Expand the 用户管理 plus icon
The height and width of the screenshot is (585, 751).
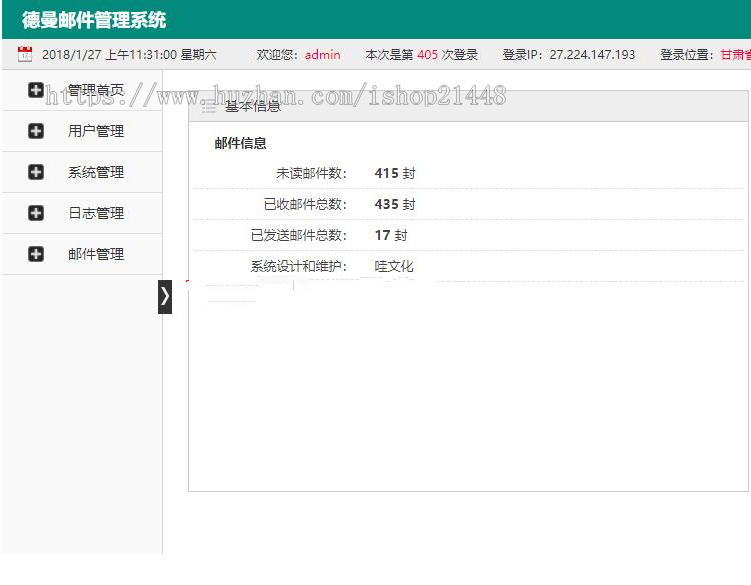pos(36,131)
